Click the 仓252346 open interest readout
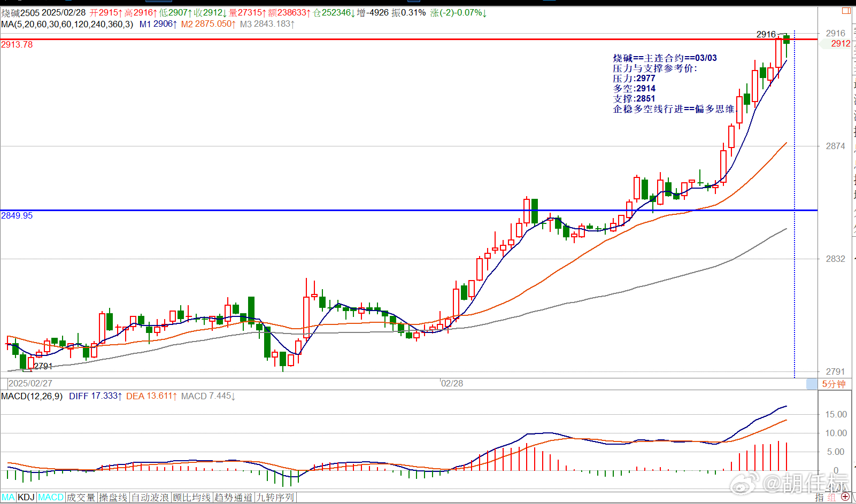This screenshot has width=856, height=504. [334, 12]
